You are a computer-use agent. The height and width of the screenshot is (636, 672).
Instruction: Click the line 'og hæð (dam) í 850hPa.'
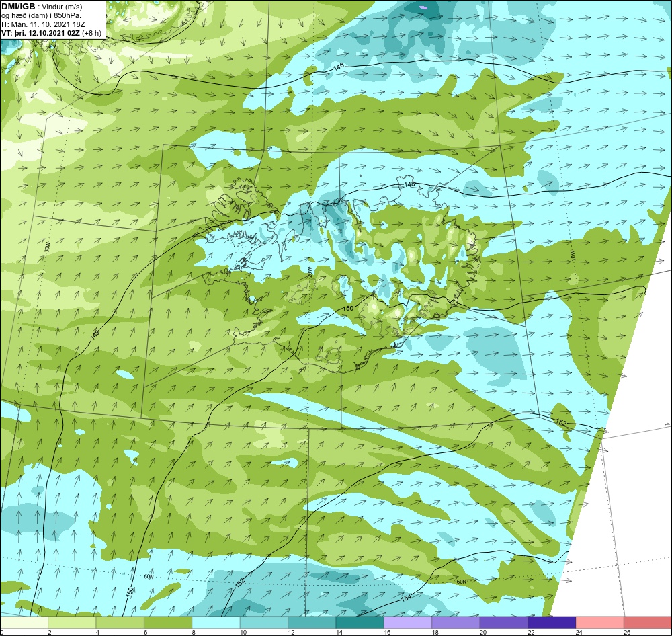(41, 16)
